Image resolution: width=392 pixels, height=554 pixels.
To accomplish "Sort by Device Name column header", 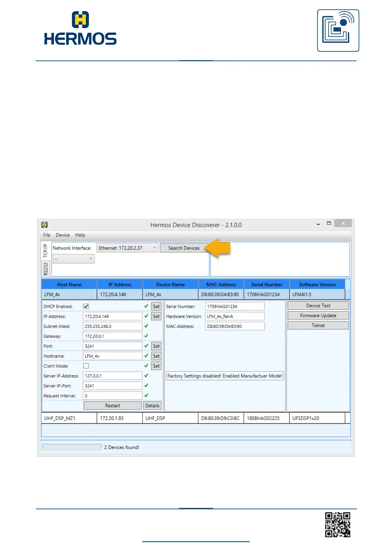I will [x=170, y=285].
